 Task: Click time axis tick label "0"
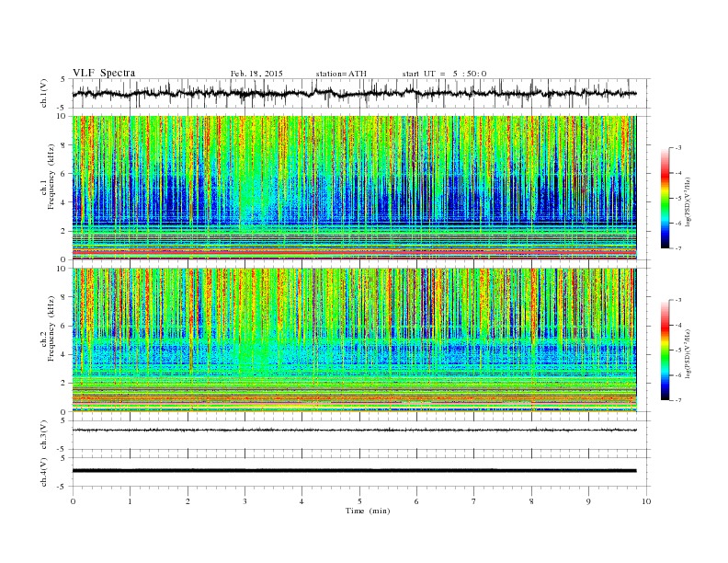pos(73,501)
